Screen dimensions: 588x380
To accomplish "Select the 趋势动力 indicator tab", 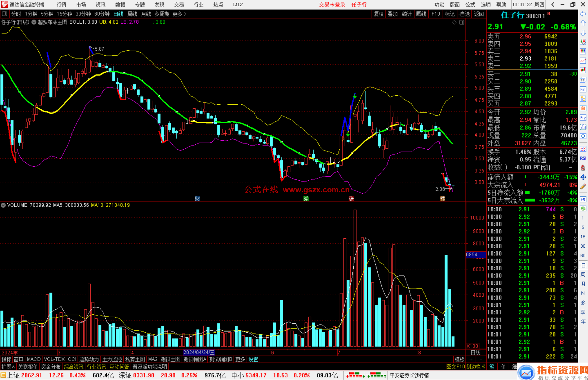I will click(89, 359).
